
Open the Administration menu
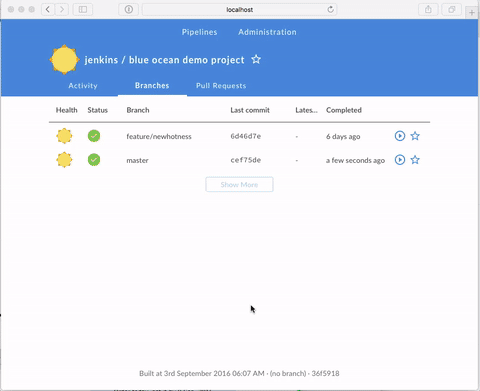pos(267,32)
